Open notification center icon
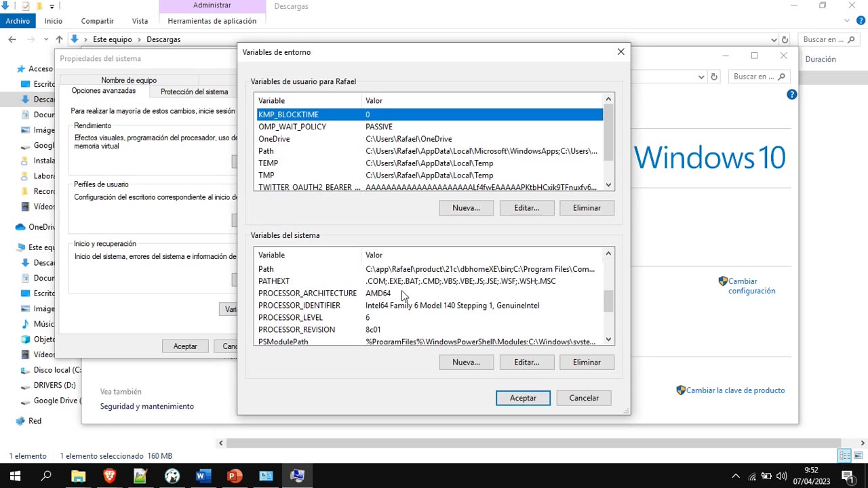This screenshot has width=868, height=488. (847, 476)
